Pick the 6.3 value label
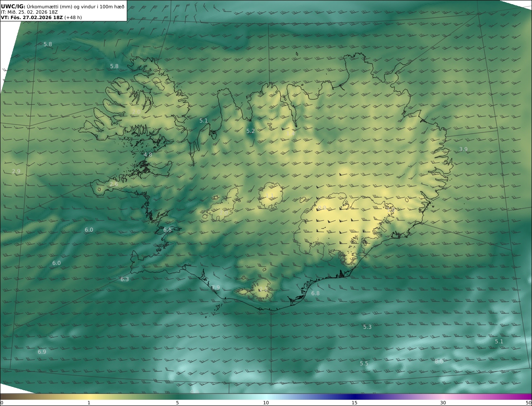Screen dimensions: 532x406 point(124,279)
